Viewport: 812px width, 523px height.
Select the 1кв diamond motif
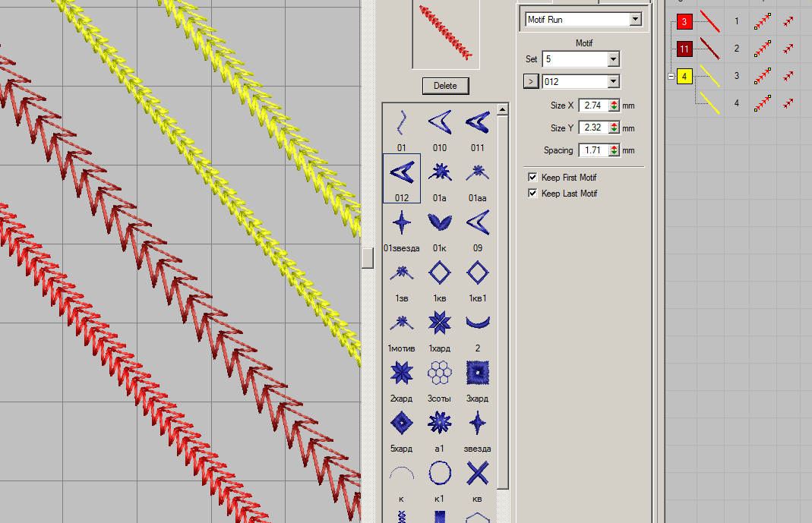439,273
